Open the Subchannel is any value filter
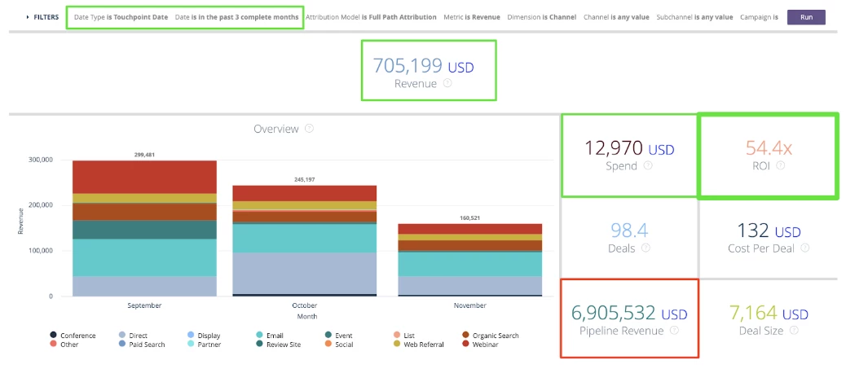The image size is (868, 391). click(x=694, y=17)
